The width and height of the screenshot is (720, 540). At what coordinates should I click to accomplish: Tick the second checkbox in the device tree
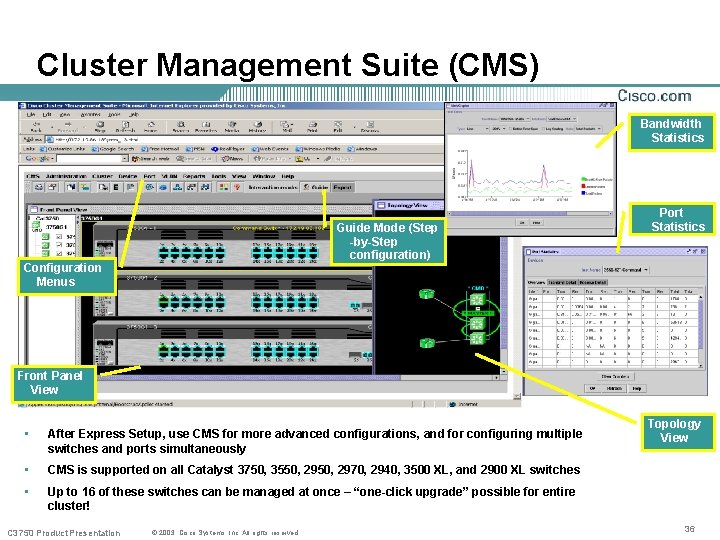pos(59,245)
